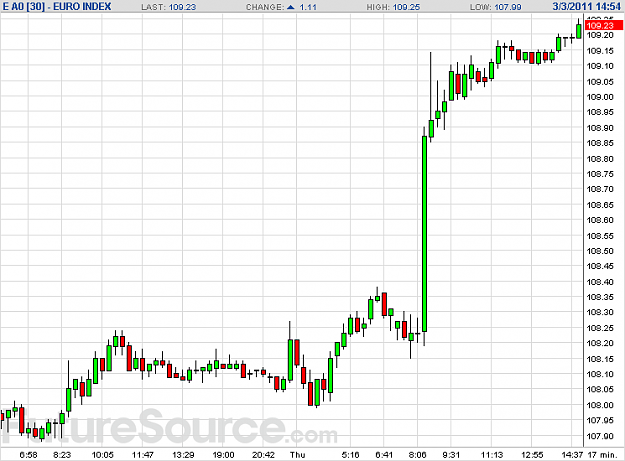Click the 108.95 price axis label
This screenshot has height=461, width=625.
point(600,112)
